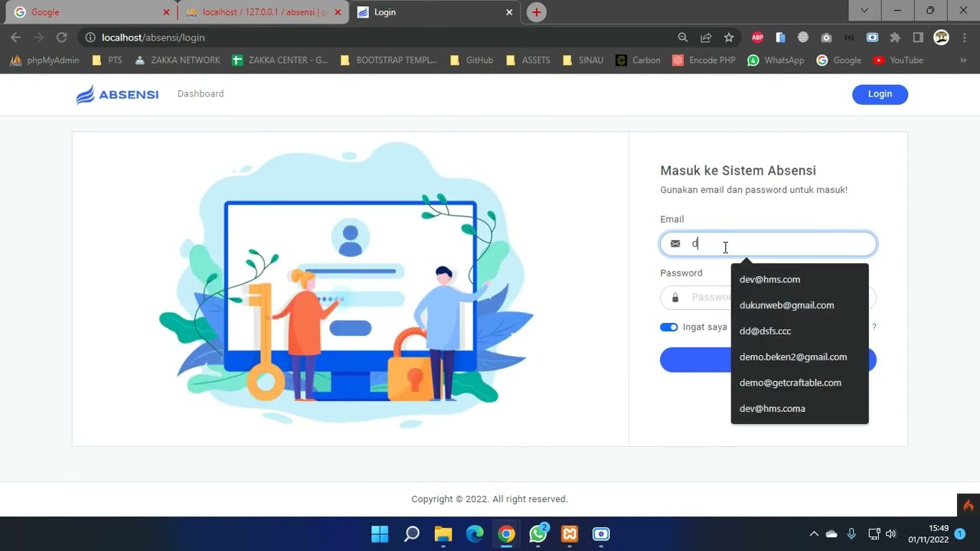Choose dukunweb@gmail.com suggestion
The height and width of the screenshot is (551, 980).
(x=799, y=305)
